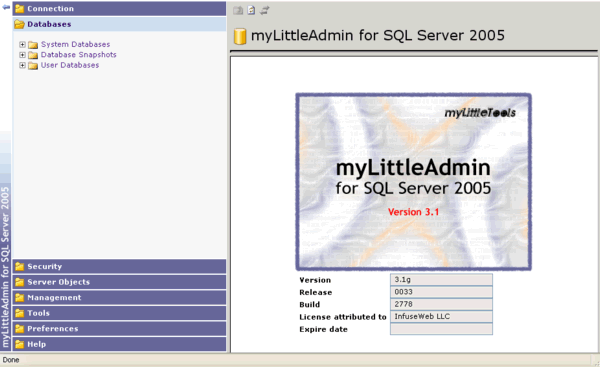Expand the Database Snapshots node
This screenshot has height=367, width=600.
[22, 55]
